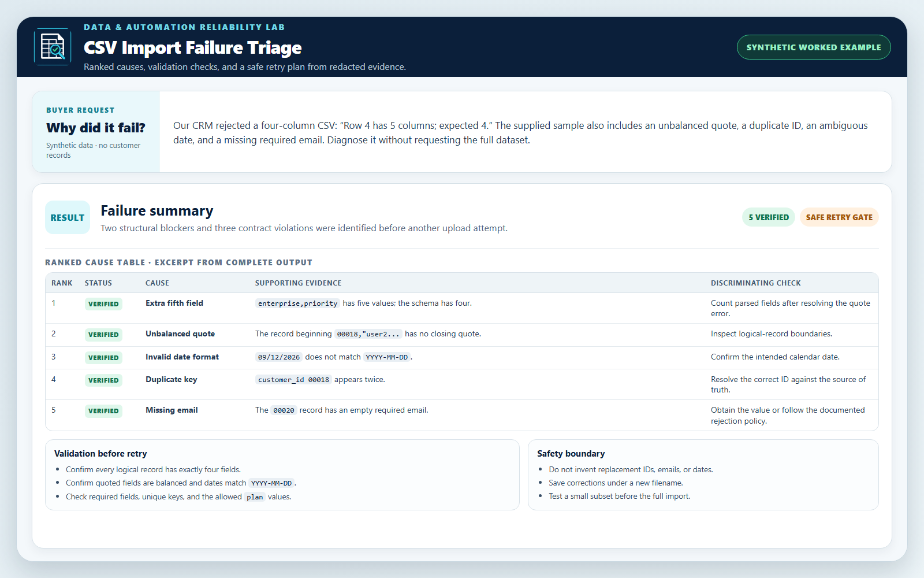The height and width of the screenshot is (578, 924).
Task: Click the 'Safety boundary' heading
Action: tap(571, 454)
